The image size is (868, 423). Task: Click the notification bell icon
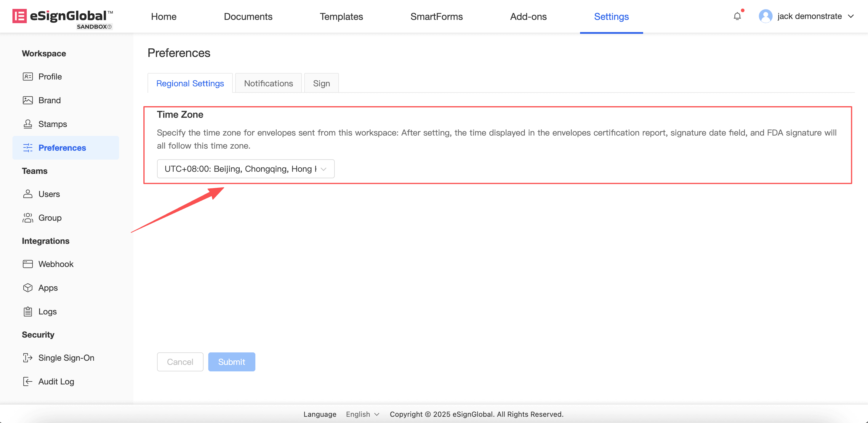coord(737,16)
